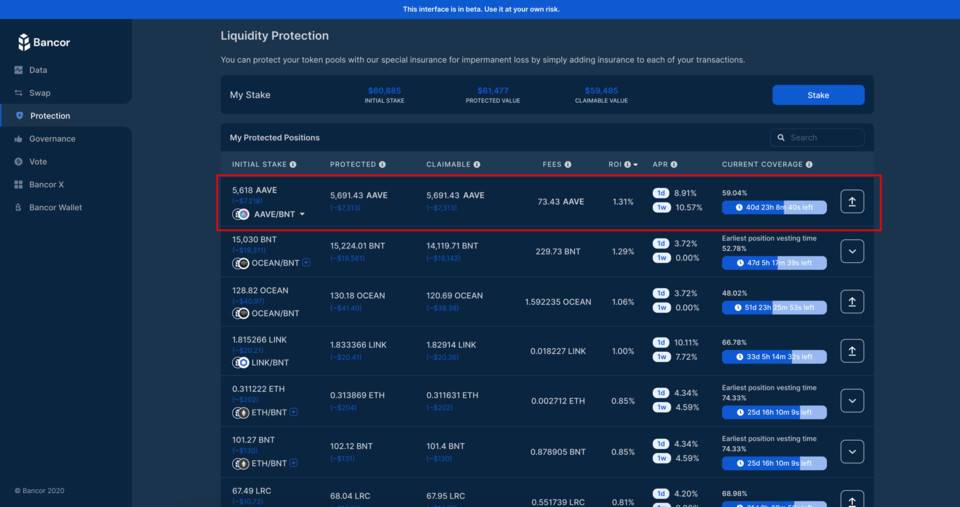Click the 1d APR badge in the AAVE row
The width and height of the screenshot is (960, 507).
pos(661,193)
